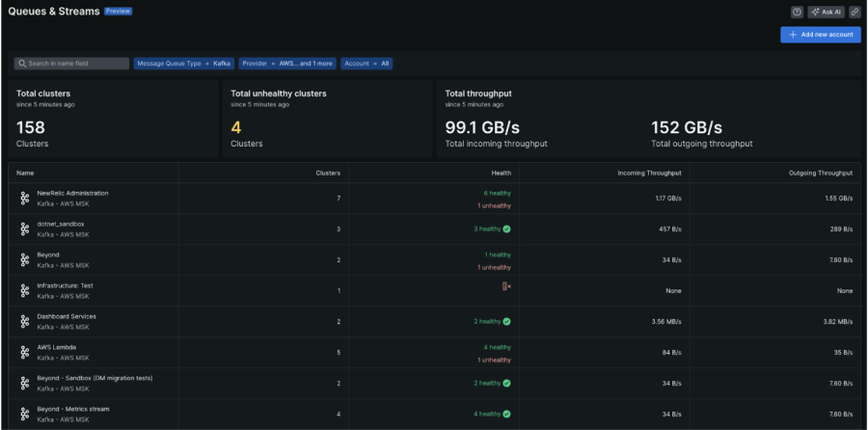Click the Preview badge next to title
The width and height of the screenshot is (868, 430).
[x=118, y=12]
